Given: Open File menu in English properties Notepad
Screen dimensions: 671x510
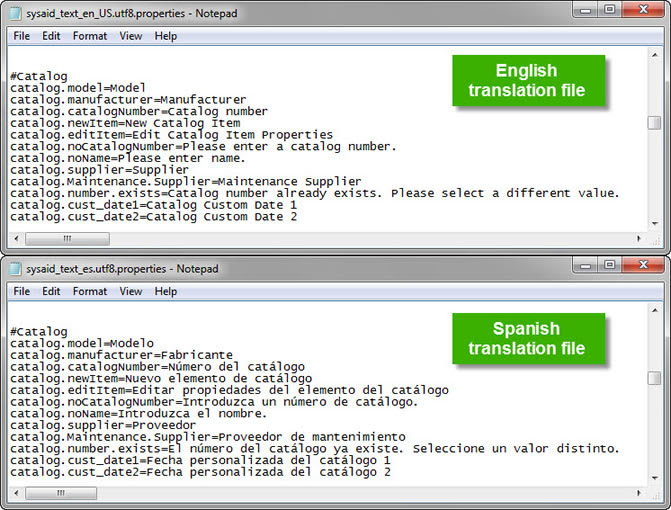Looking at the screenshot, I should [21, 36].
